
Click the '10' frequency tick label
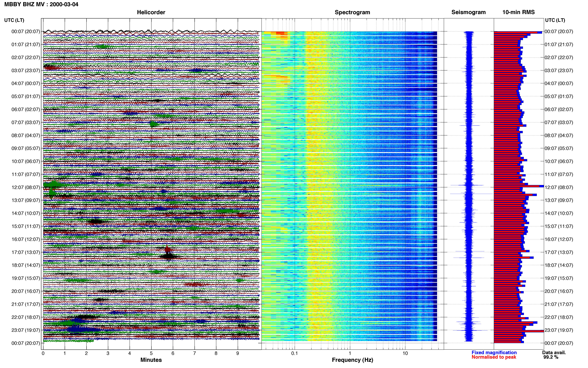tap(405, 353)
